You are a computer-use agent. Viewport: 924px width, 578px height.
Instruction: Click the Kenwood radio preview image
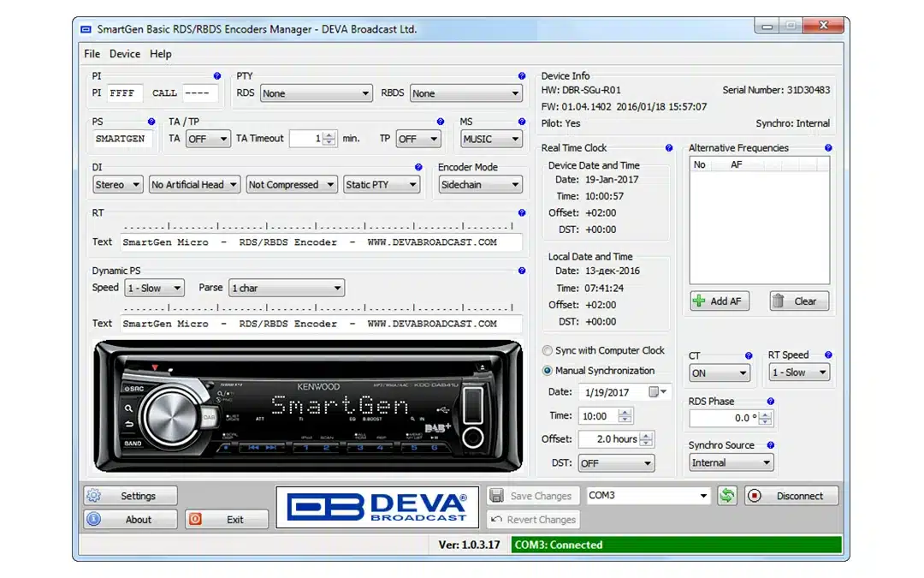(x=308, y=407)
